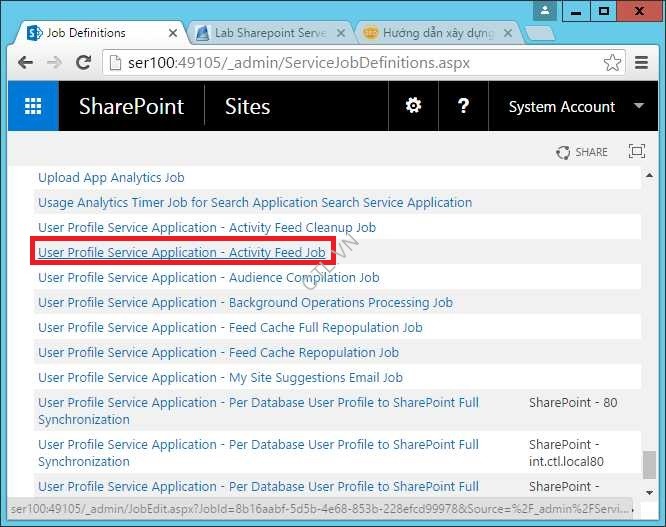Image resolution: width=666 pixels, height=527 pixels.
Task: Open the Chrome hamburger menu
Action: pos(643,63)
